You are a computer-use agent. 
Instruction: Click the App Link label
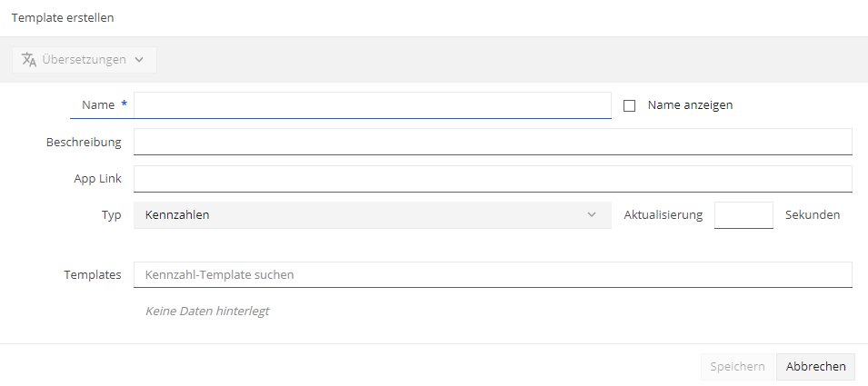click(x=97, y=179)
